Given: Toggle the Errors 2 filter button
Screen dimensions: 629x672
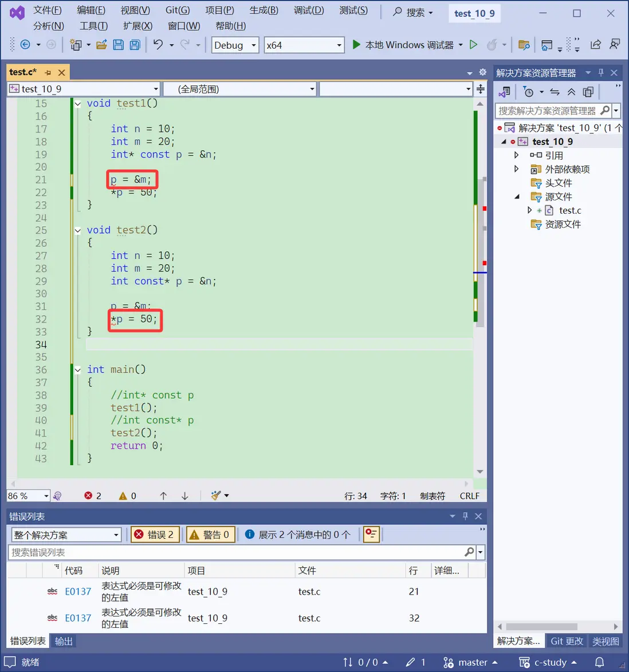Looking at the screenshot, I should coord(155,535).
